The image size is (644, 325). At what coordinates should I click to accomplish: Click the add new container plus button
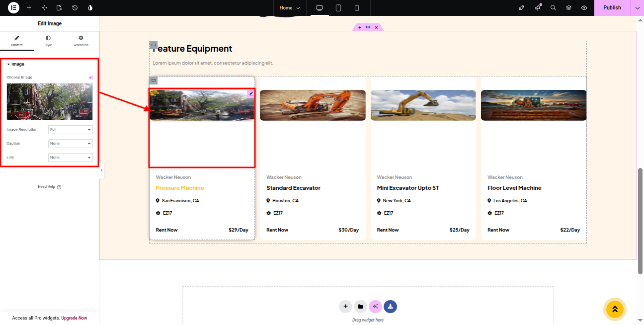tap(345, 307)
